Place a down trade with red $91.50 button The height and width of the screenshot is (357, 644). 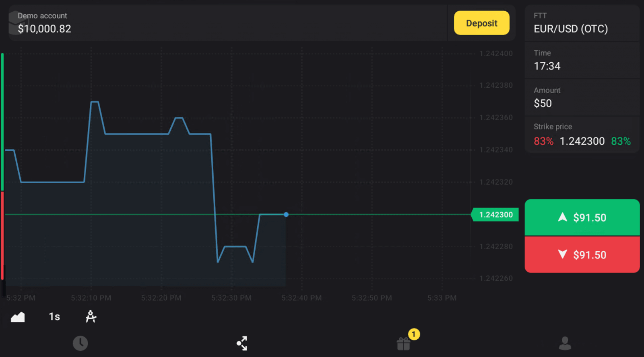click(x=582, y=255)
